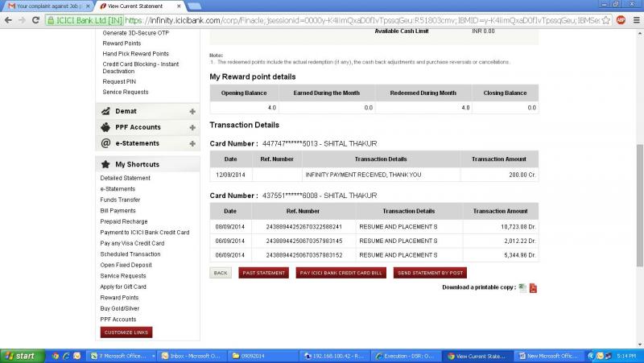Select amount 10,723.08 Dr.
Viewport: 644px width, 363px height.
click(518, 227)
